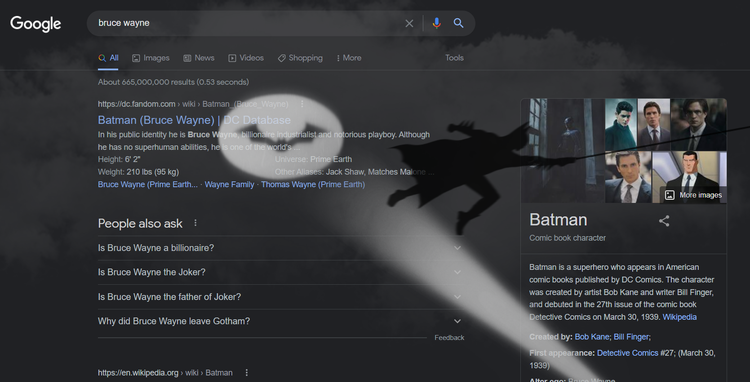
Task: Switch to the Images tab
Action: (x=151, y=58)
